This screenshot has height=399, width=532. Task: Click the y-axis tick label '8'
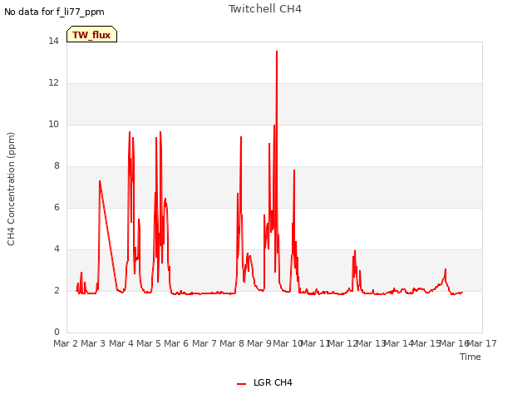57,165
